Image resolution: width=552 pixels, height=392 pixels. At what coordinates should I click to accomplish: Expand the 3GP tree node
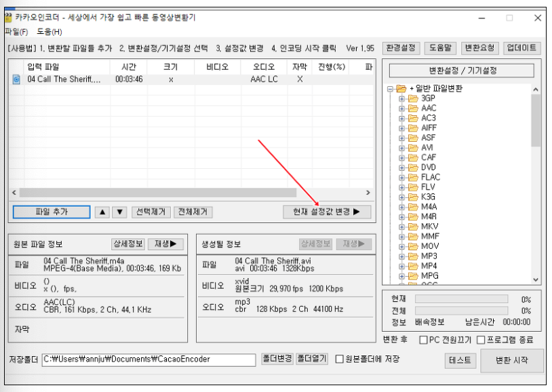point(401,98)
